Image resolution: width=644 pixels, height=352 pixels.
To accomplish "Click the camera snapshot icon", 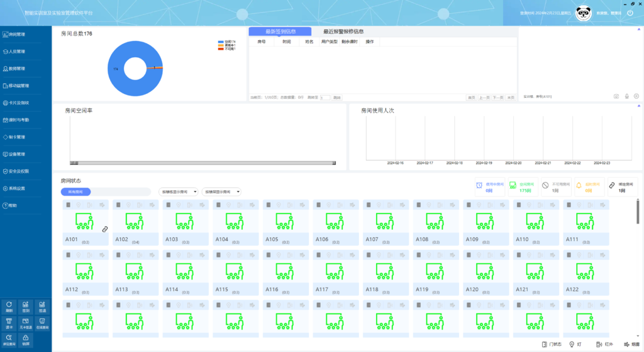I will click(x=616, y=96).
